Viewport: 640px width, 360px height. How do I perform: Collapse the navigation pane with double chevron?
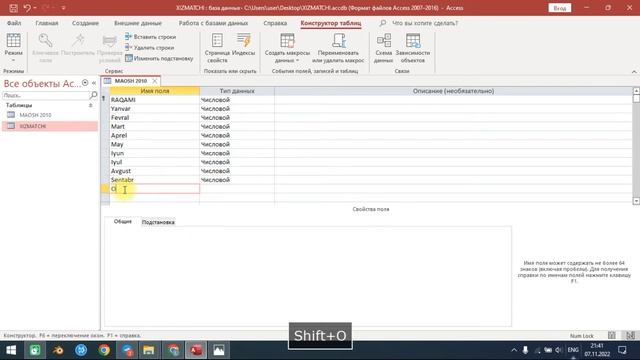click(x=94, y=83)
